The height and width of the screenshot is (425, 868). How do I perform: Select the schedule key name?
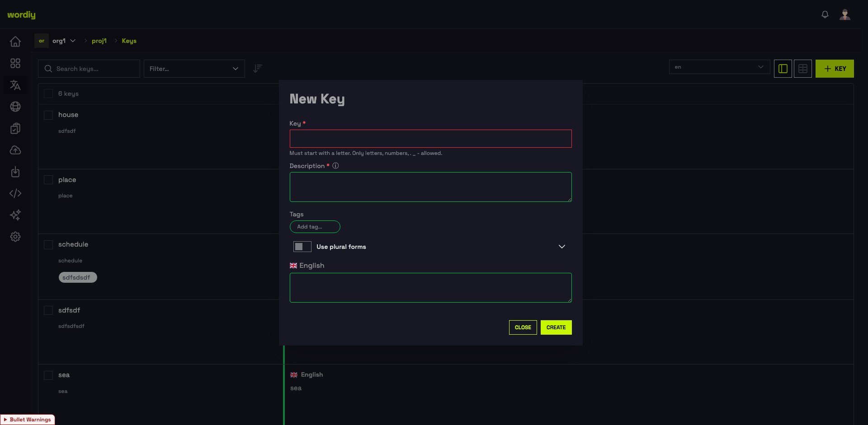click(73, 244)
